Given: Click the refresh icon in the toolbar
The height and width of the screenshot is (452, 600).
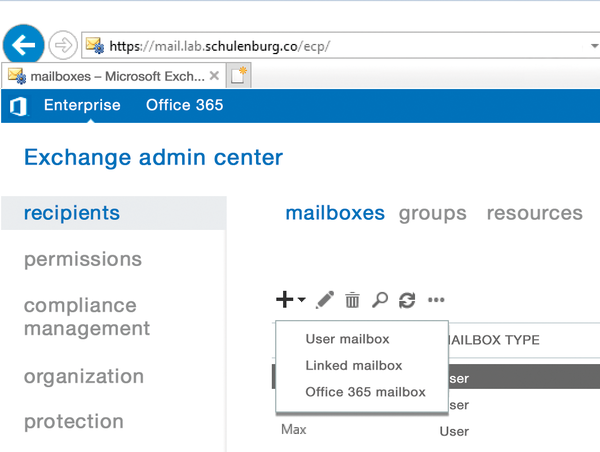Looking at the screenshot, I should click(x=407, y=300).
